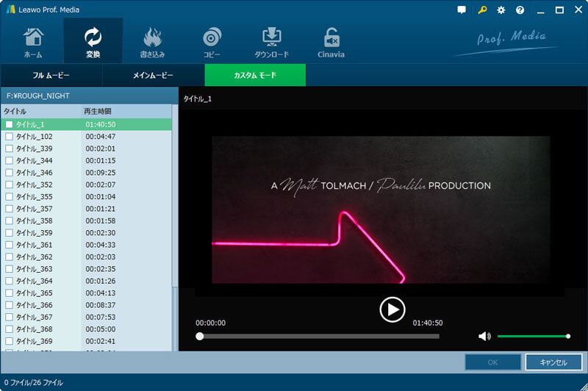Click the green volume slider
The image size is (588, 391).
532,336
